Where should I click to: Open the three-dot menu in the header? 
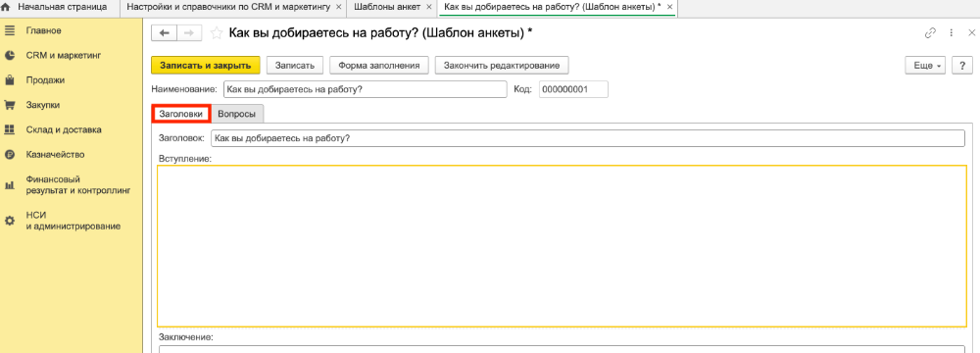(x=952, y=33)
